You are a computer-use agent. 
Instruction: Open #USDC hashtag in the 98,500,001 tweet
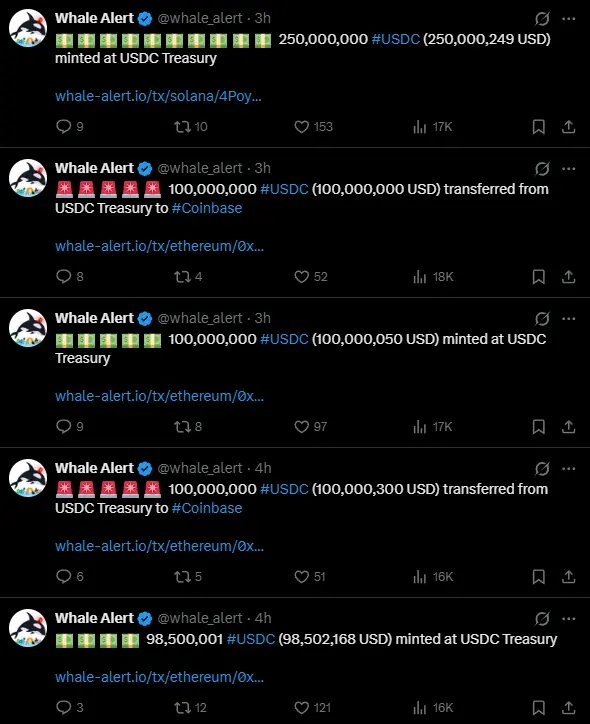click(x=251, y=639)
